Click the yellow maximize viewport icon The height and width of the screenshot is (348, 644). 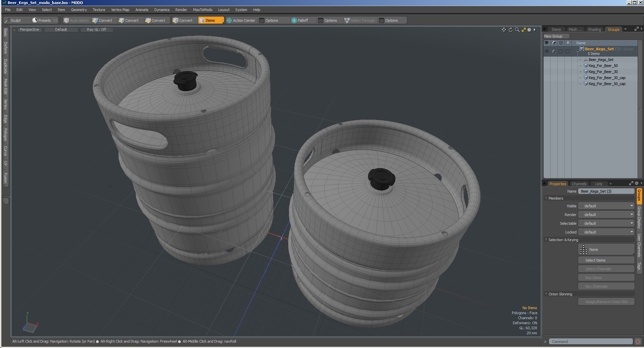tap(524, 30)
